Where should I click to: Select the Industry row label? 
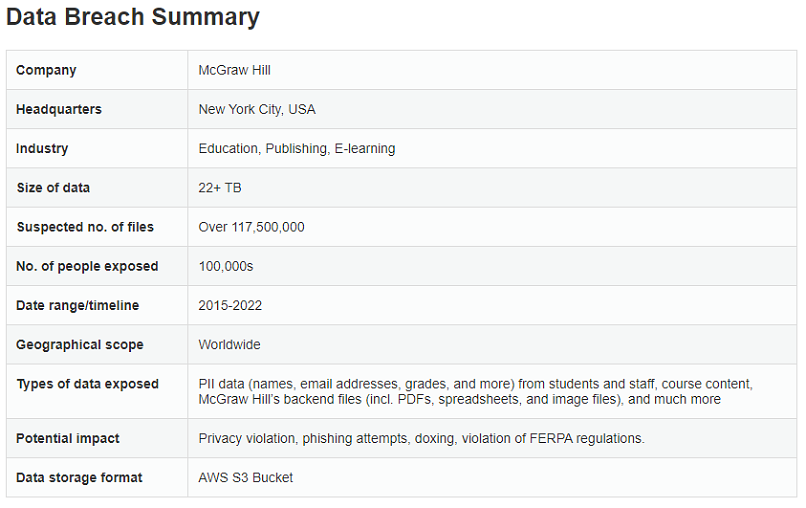[x=42, y=149]
